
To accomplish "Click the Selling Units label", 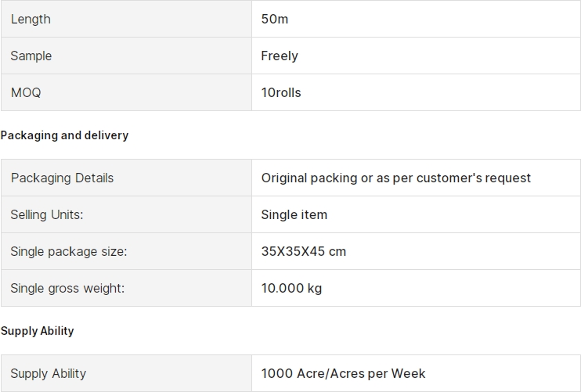I will point(46,214).
